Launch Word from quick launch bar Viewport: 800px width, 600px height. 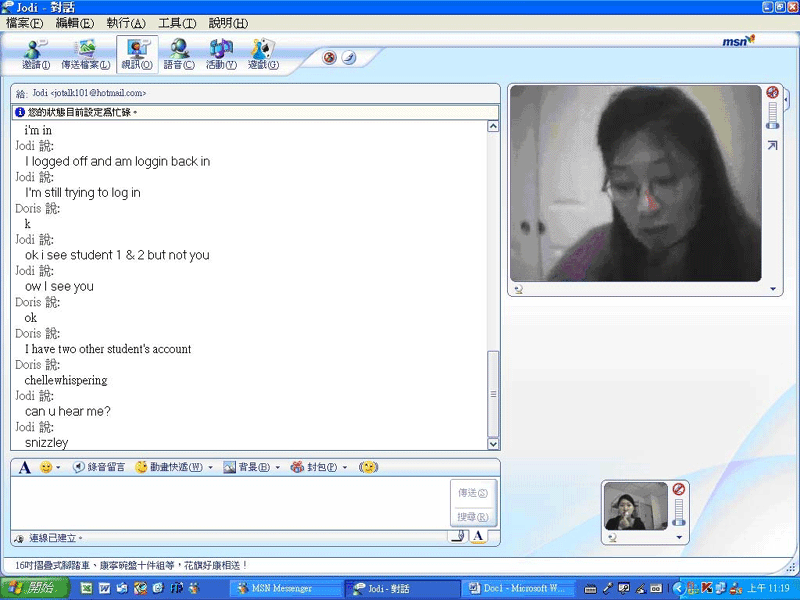pos(105,588)
